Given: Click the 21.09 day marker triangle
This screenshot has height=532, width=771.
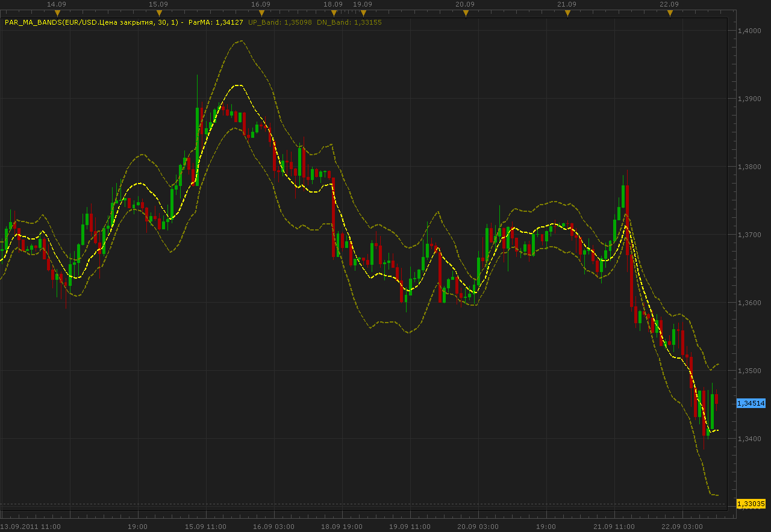Looking at the screenshot, I should (x=567, y=13).
